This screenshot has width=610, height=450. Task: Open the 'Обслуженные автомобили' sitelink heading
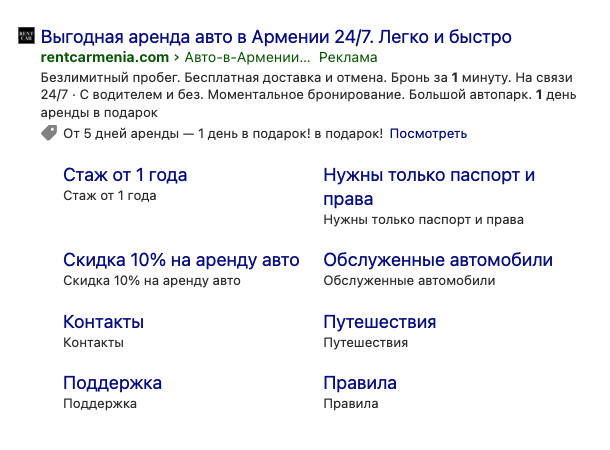point(438,260)
